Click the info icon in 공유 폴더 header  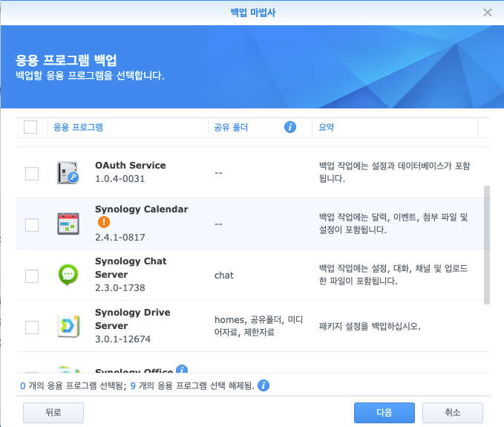pos(290,127)
